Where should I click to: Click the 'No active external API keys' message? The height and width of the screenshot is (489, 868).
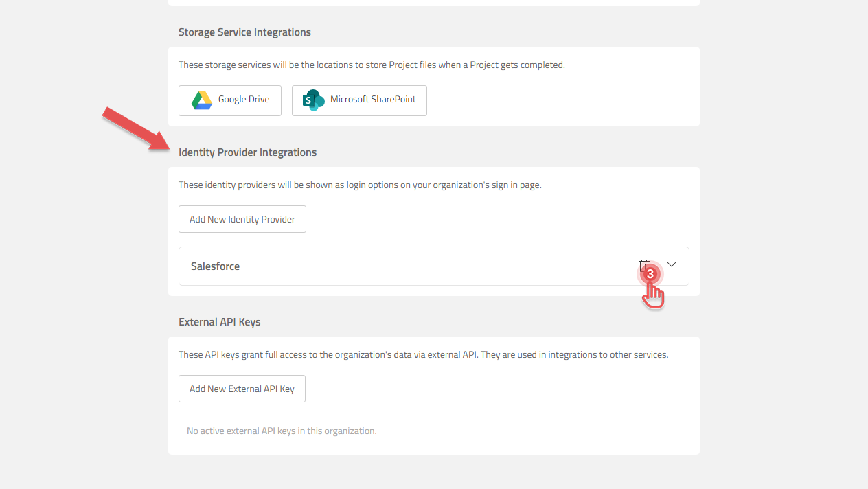[x=282, y=431]
